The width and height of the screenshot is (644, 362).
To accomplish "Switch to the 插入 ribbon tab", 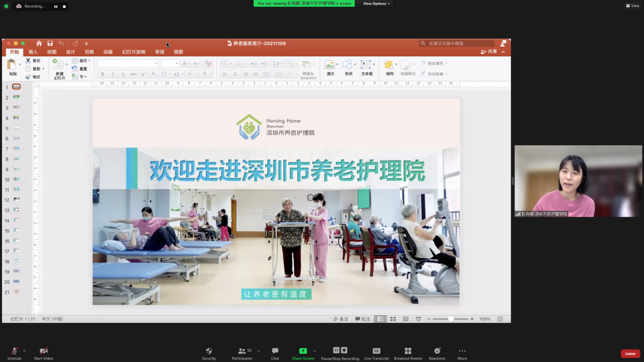I will click(x=33, y=52).
